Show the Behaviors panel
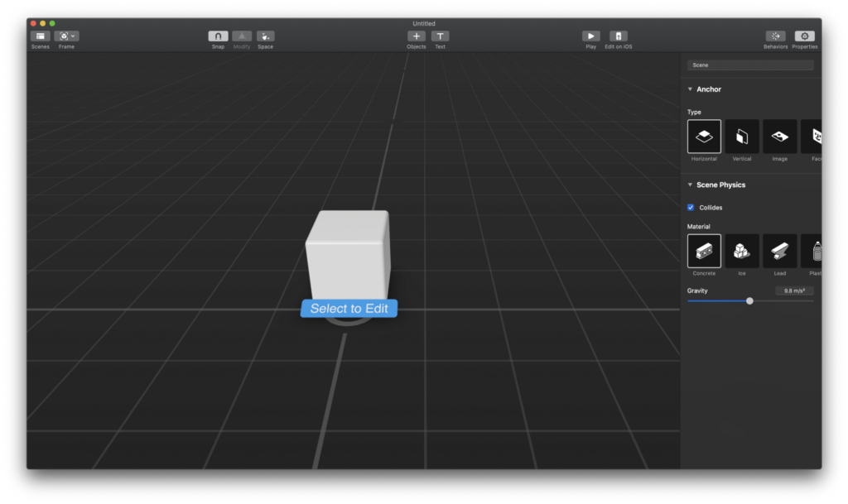 click(x=775, y=36)
